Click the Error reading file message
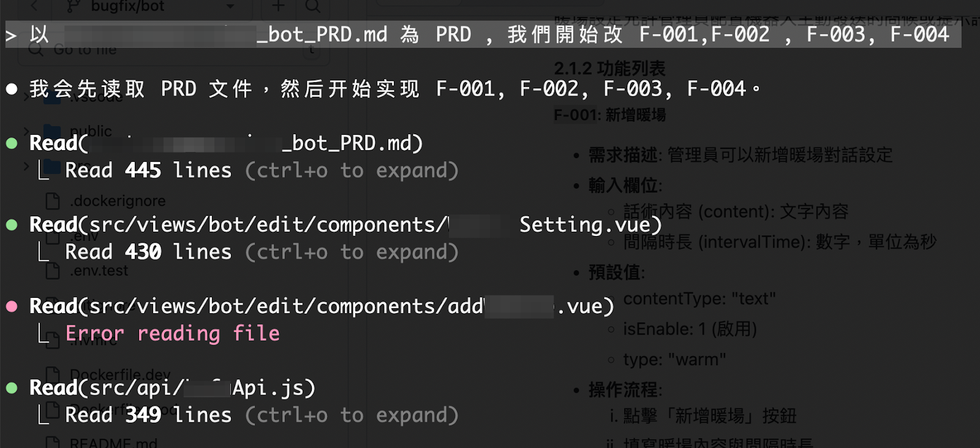Viewport: 980px width, 448px height. 172,333
